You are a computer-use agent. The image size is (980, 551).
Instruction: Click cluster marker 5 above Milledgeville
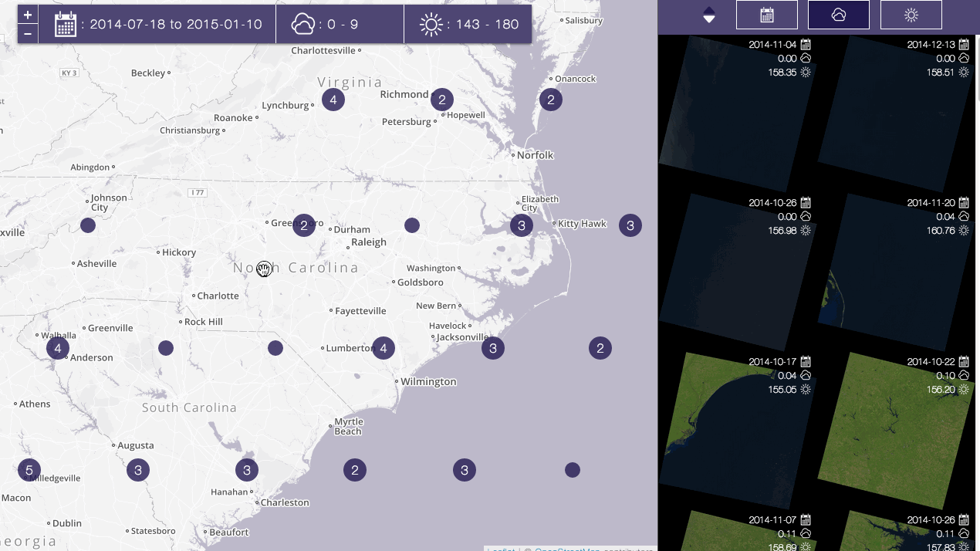pyautogui.click(x=29, y=470)
